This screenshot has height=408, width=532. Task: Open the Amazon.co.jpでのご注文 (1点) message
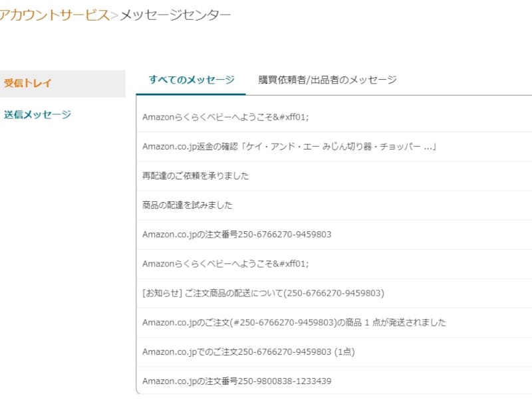click(248, 352)
